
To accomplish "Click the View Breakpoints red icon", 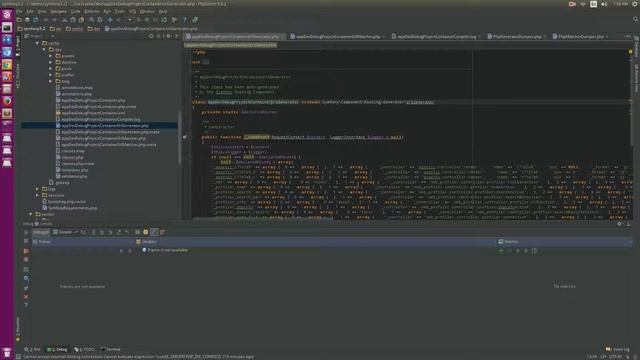I will [26, 251].
